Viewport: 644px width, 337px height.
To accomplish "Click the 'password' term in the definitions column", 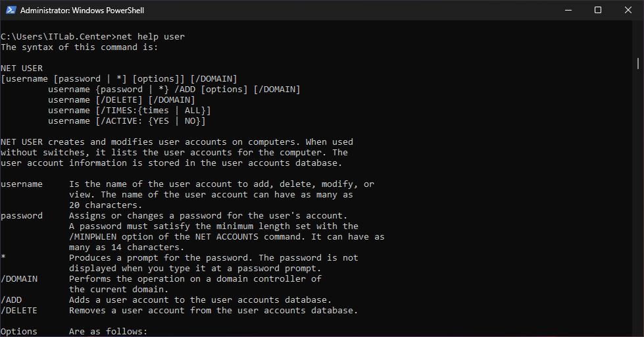I will [x=22, y=216].
